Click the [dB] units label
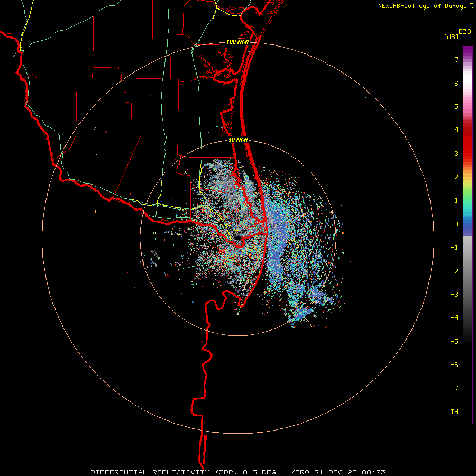The image size is (476, 476). (x=451, y=36)
